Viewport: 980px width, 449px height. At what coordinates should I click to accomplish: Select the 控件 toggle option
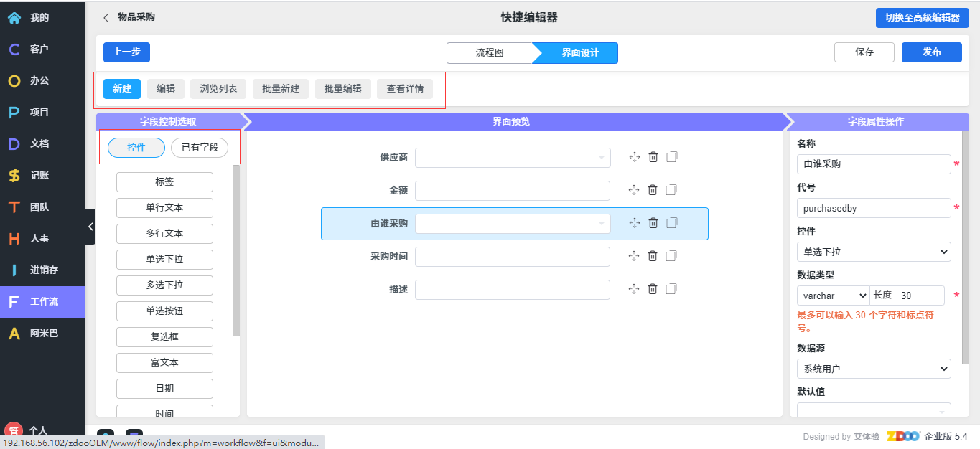click(136, 148)
